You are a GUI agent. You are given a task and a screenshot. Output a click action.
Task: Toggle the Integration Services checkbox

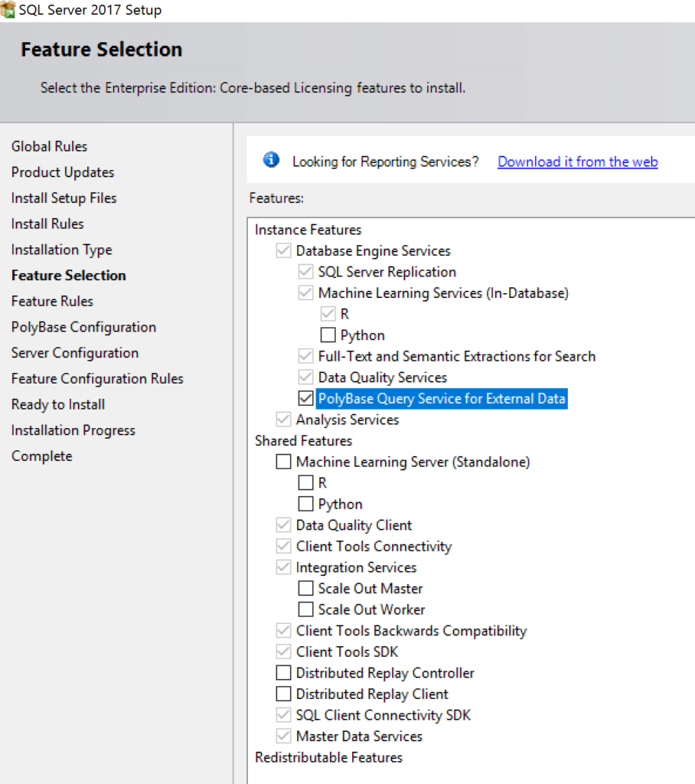pos(283,567)
